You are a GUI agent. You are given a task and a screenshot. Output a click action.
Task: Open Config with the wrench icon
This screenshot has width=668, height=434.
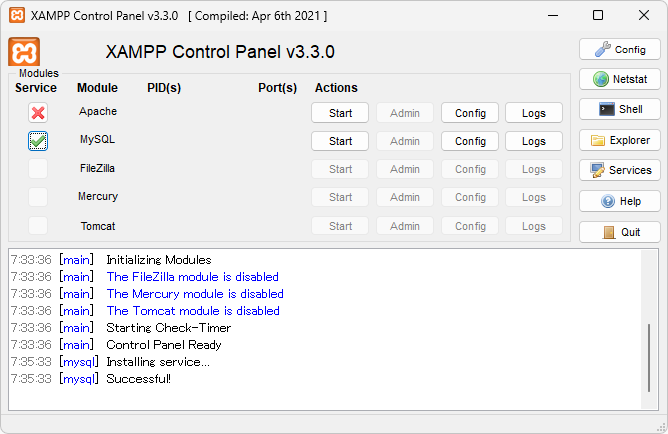[x=619, y=49]
